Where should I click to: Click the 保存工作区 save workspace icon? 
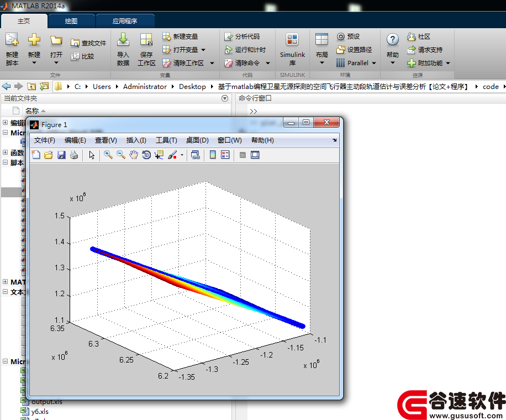[146, 40]
